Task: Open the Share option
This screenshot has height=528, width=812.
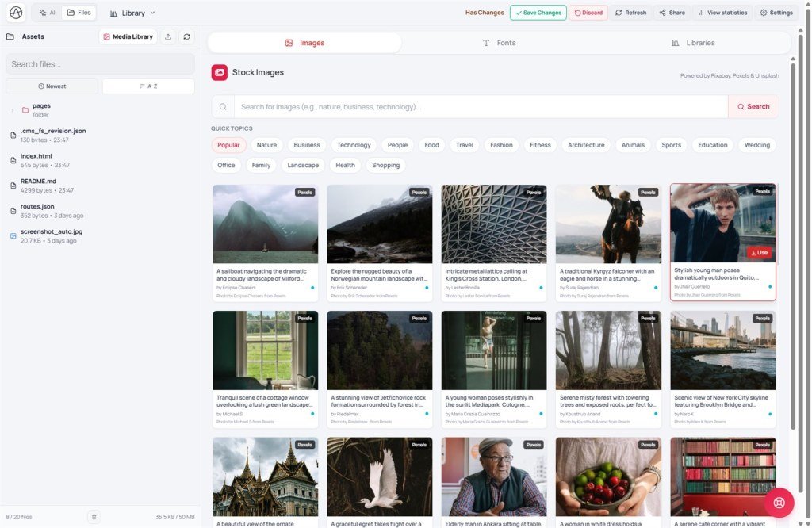Action: (672, 13)
